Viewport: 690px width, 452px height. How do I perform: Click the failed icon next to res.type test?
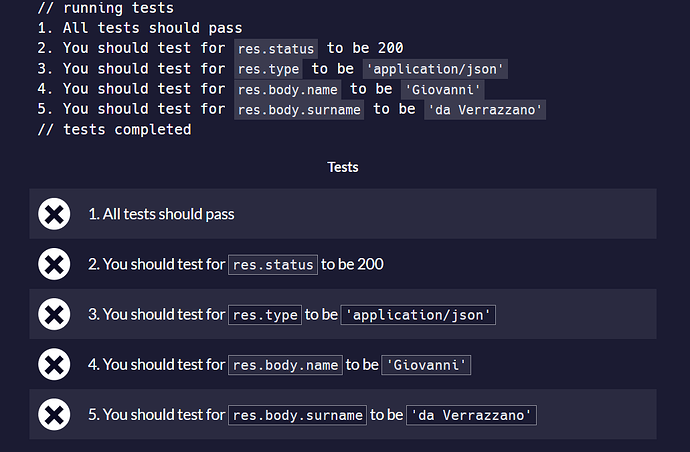pyautogui.click(x=54, y=314)
